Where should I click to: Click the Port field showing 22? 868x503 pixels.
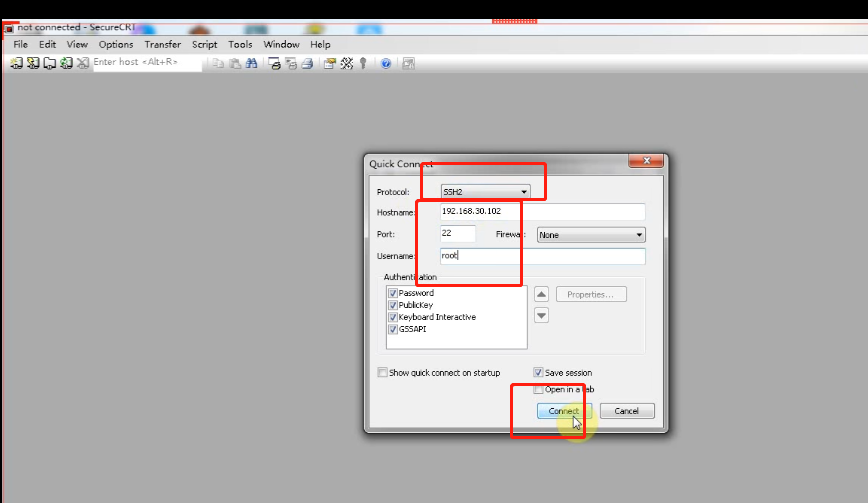coord(458,234)
